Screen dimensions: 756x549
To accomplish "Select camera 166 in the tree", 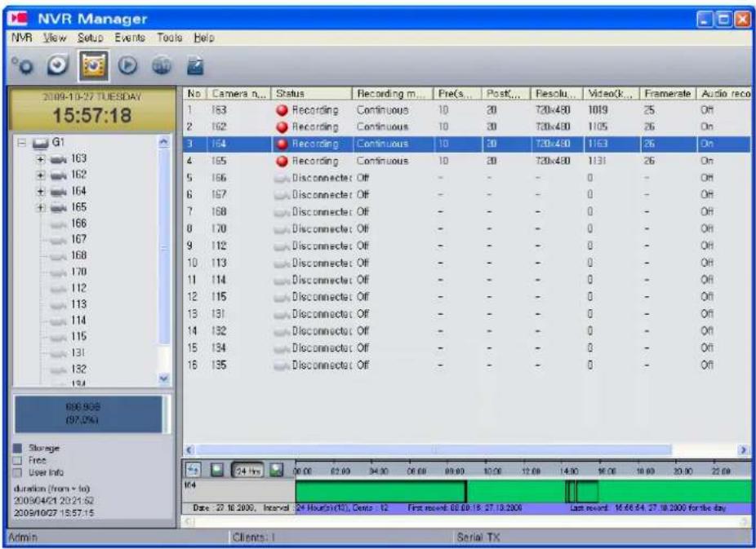I will [78, 224].
